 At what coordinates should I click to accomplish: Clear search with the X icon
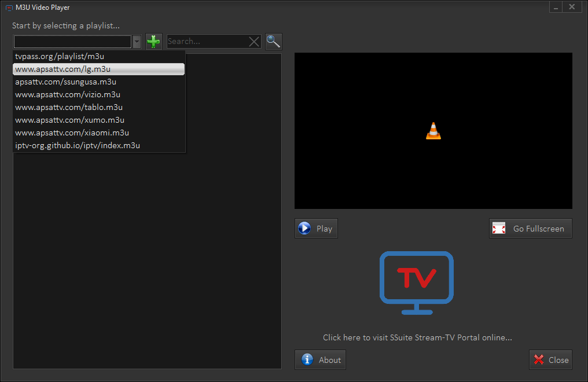[254, 42]
